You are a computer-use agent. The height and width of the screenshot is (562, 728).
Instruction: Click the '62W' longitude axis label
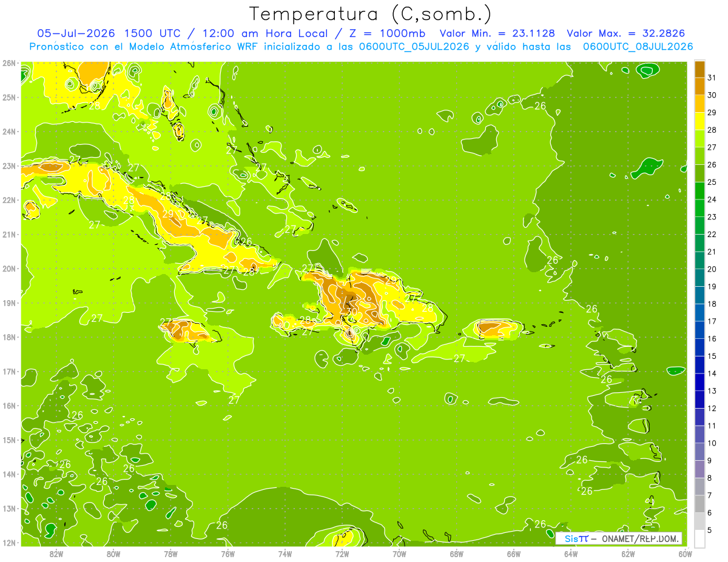click(x=628, y=554)
